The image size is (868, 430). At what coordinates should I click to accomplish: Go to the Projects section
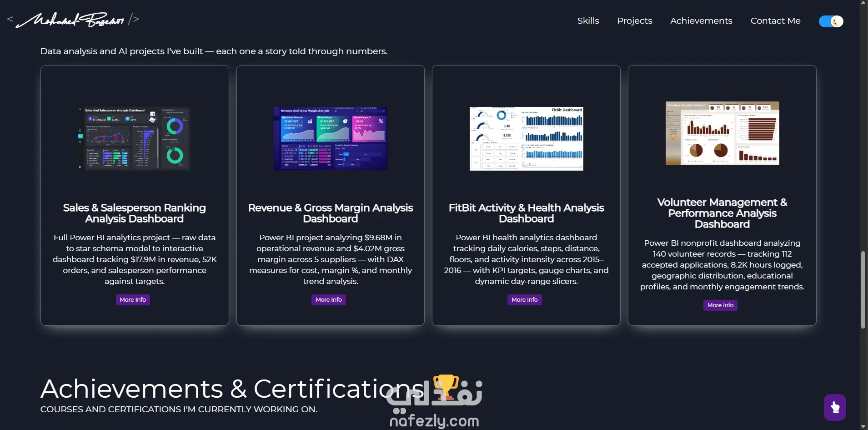[634, 21]
